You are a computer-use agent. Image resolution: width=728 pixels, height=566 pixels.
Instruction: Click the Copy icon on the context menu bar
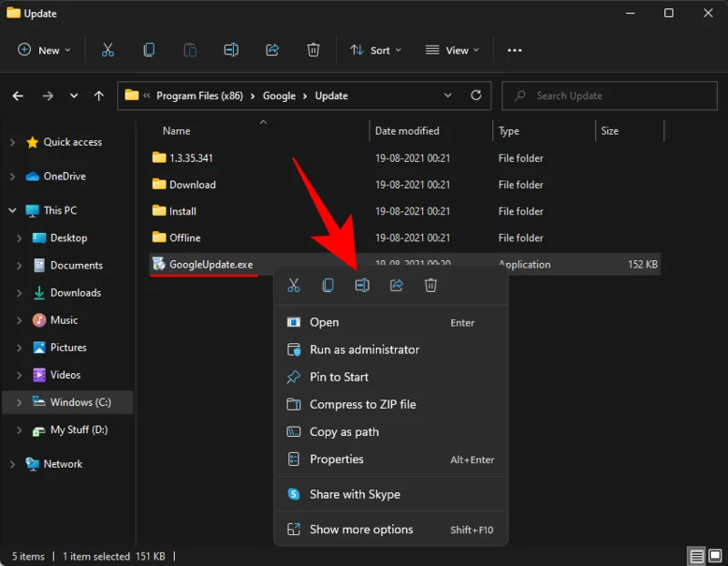[x=328, y=285]
